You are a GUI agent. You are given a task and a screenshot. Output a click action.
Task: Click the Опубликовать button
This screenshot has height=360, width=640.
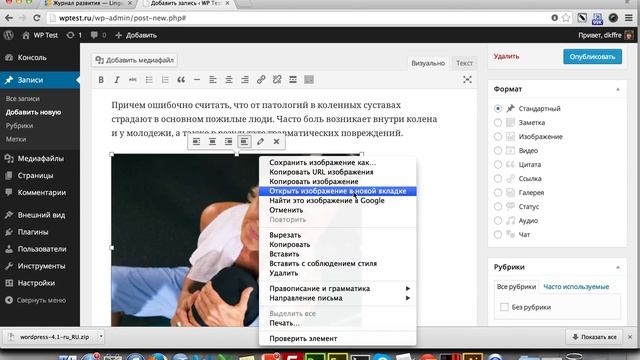coord(592,57)
